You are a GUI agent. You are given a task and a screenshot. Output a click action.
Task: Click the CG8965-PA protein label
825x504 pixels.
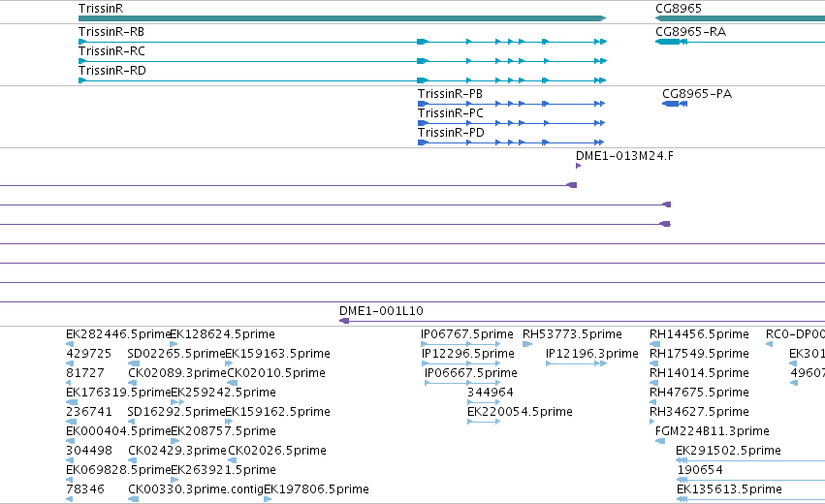[x=697, y=94]
